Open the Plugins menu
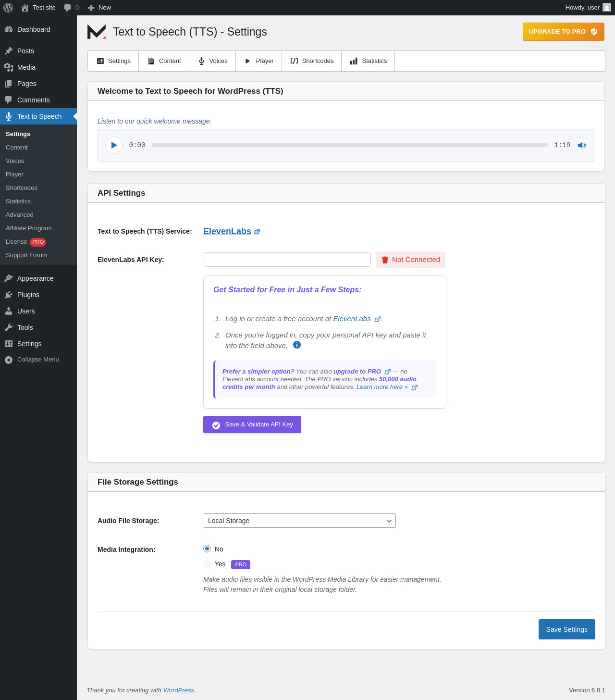The image size is (615, 700). pyautogui.click(x=38, y=295)
